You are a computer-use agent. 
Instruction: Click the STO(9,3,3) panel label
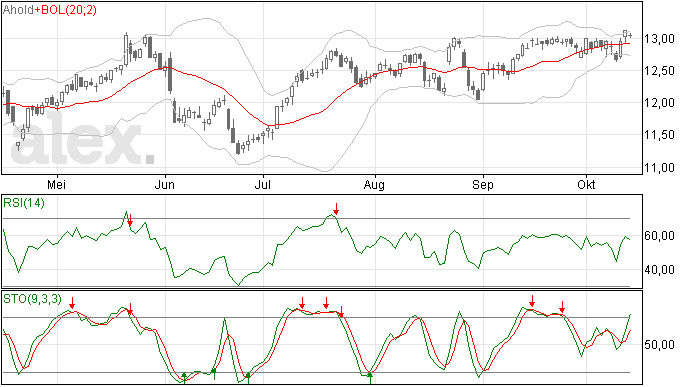(32, 299)
